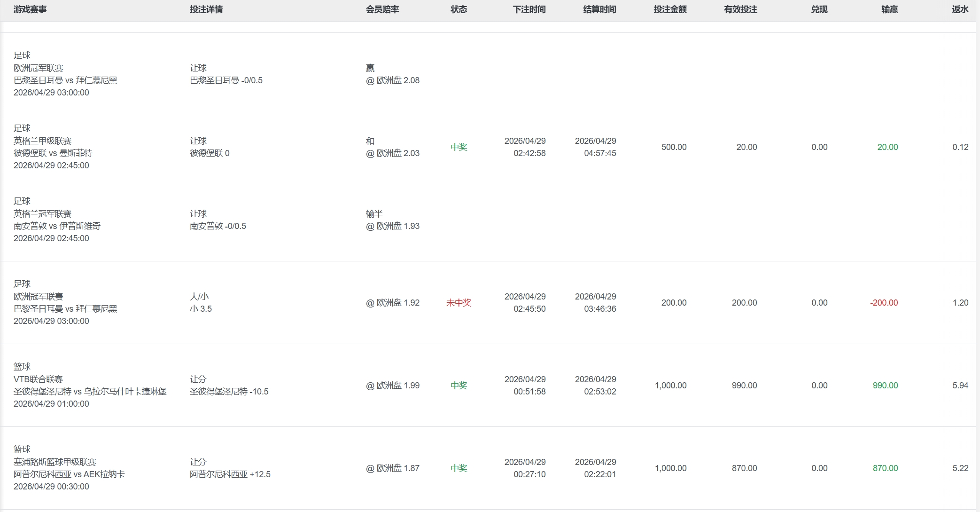This screenshot has height=512, width=980.
Task: Click the 返水 column header
Action: coord(960,9)
